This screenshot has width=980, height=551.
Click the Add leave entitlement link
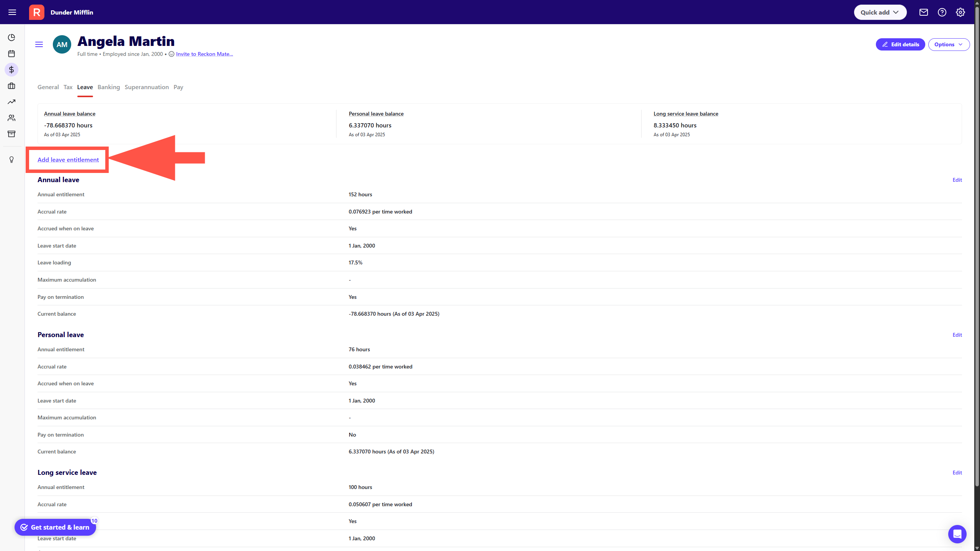68,160
